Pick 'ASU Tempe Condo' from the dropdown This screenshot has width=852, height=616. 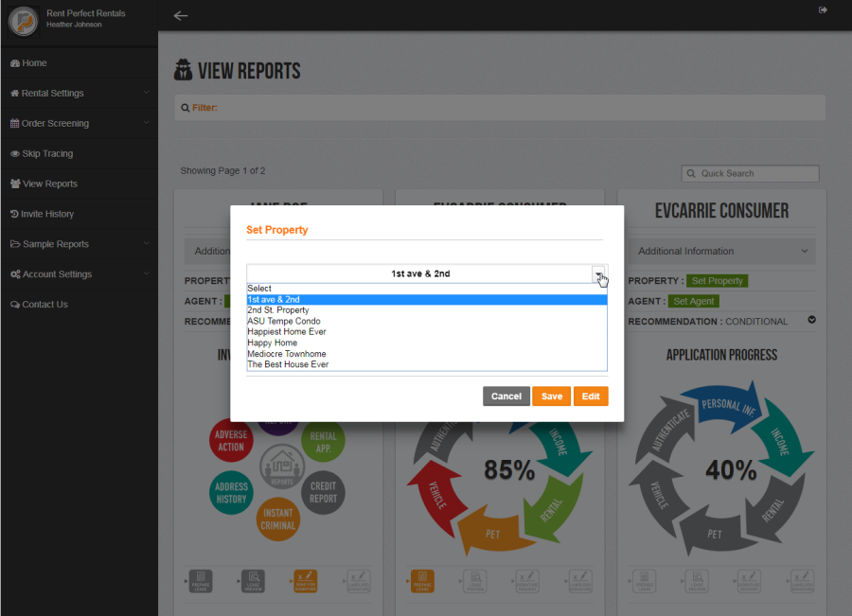(x=427, y=321)
